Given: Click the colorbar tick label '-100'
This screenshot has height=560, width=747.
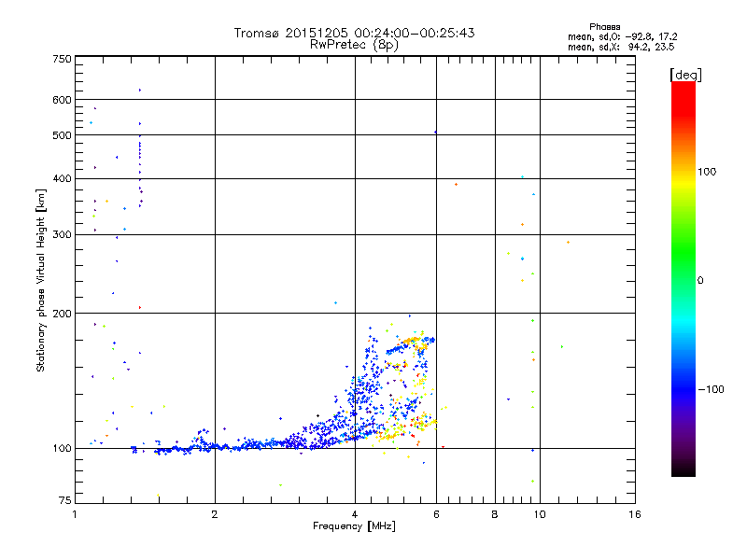Looking at the screenshot, I should (x=711, y=389).
